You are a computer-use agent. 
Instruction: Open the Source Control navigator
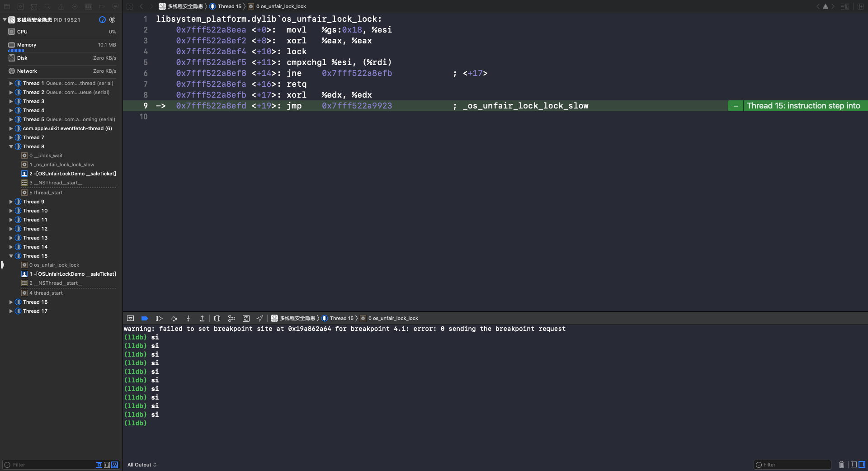pyautogui.click(x=20, y=6)
